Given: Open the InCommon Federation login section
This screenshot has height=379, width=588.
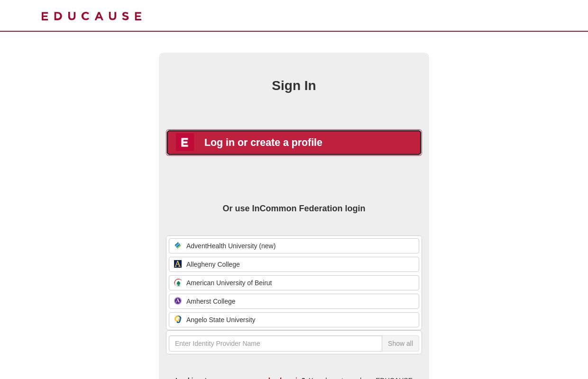Looking at the screenshot, I should point(294,208).
